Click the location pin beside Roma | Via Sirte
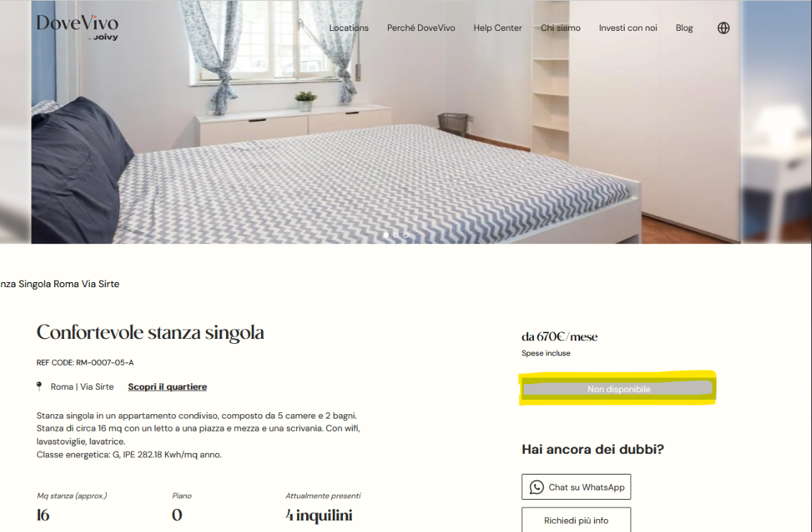 coord(39,386)
